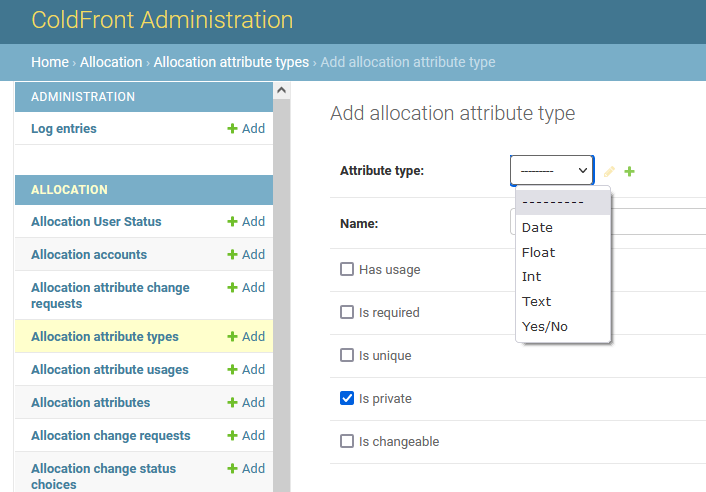This screenshot has height=492, width=706.
Task: Select Text from the attribute type list
Action: (x=563, y=301)
